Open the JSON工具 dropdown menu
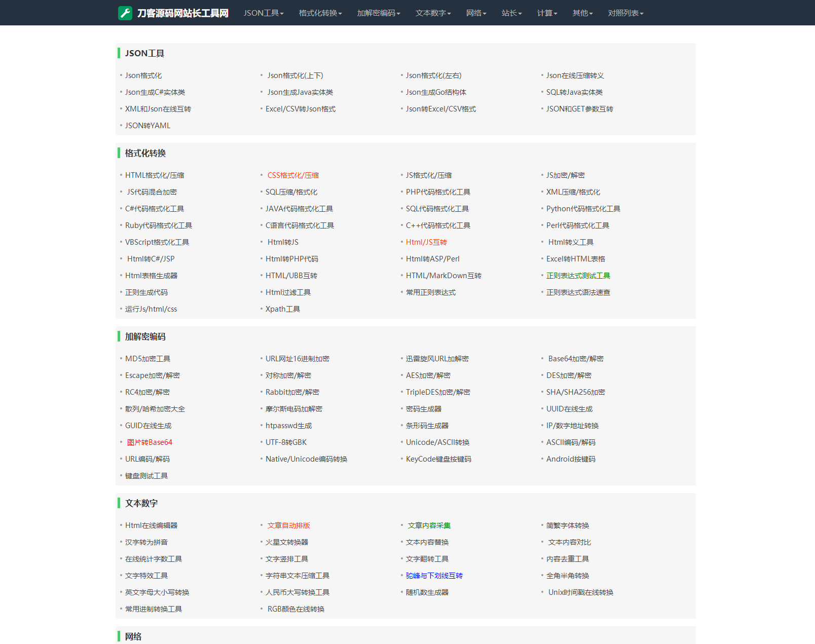 pyautogui.click(x=263, y=13)
